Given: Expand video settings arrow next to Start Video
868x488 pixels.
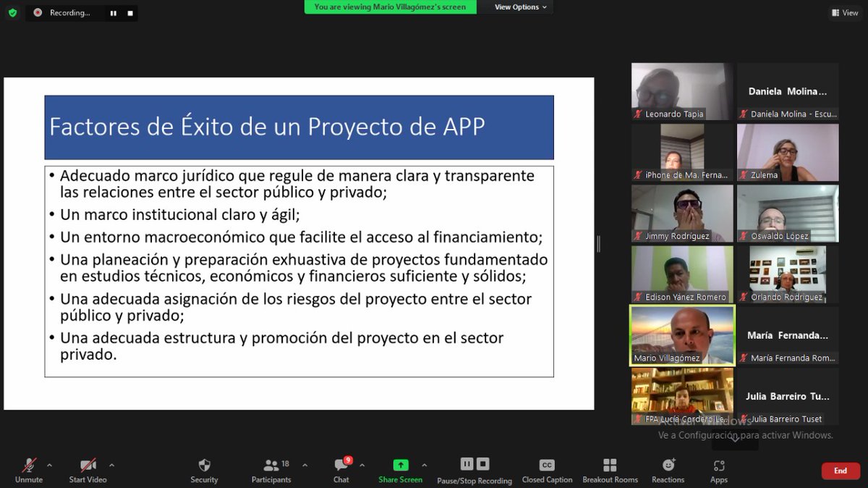Looking at the screenshot, I should [x=111, y=465].
